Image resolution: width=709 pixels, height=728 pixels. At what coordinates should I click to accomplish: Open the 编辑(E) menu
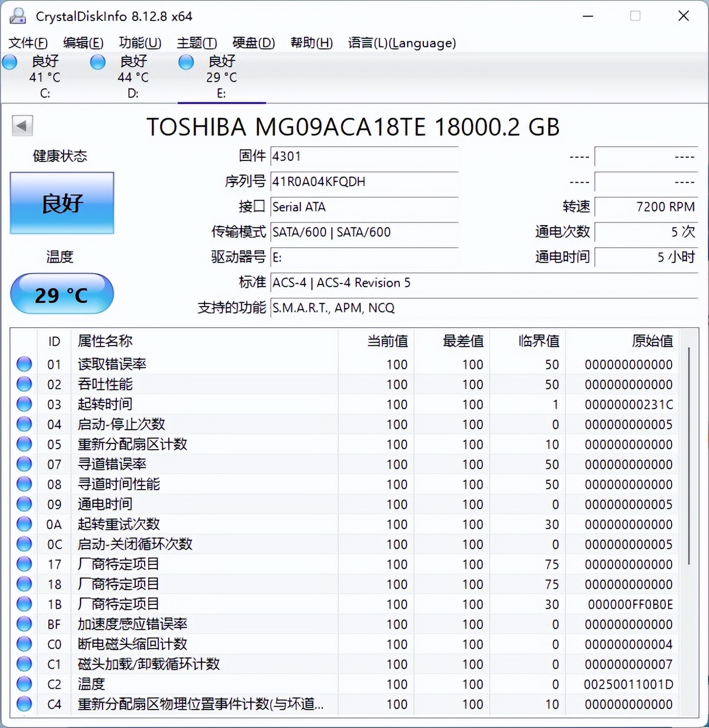tap(83, 43)
